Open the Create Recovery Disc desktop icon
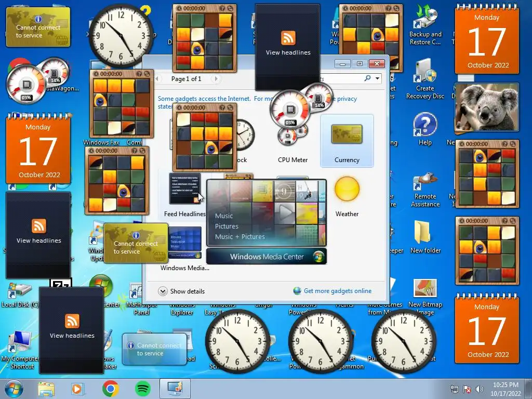 coord(425,80)
